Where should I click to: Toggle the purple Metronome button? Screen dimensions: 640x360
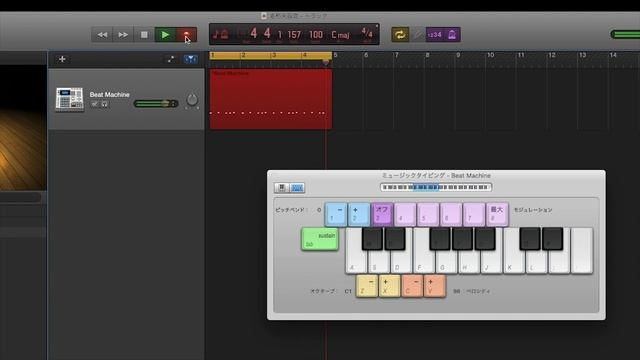point(452,35)
